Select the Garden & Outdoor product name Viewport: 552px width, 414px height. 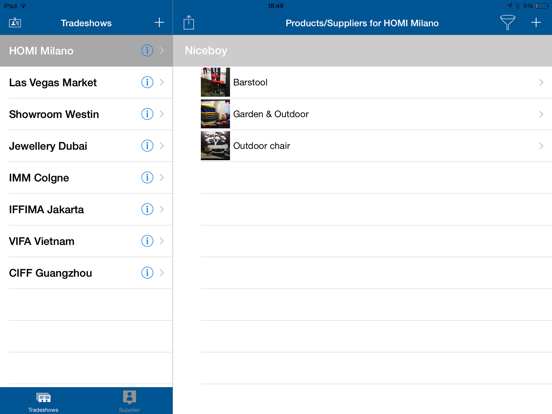tap(271, 114)
